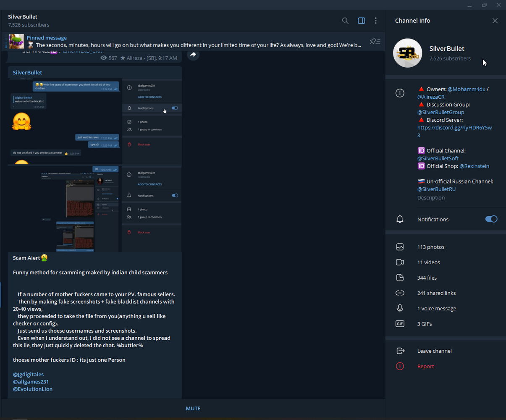
Task: Open the first screenshot with hugging emoji
Action: (94, 121)
